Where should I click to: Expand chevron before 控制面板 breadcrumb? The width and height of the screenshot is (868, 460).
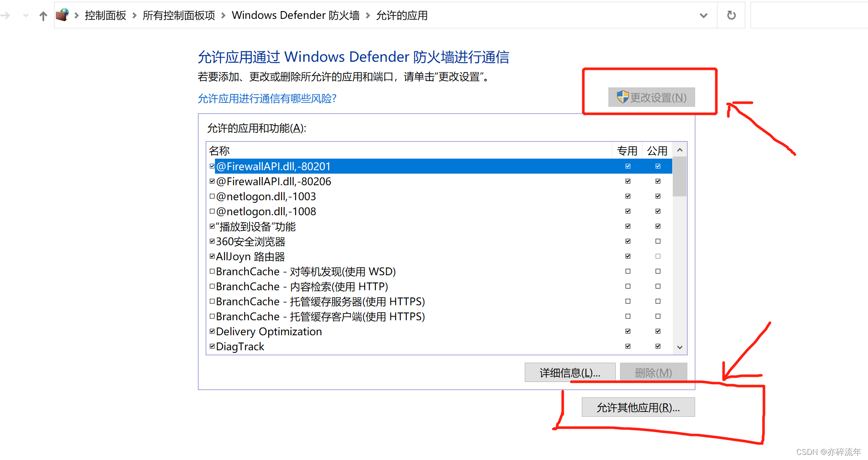[76, 15]
